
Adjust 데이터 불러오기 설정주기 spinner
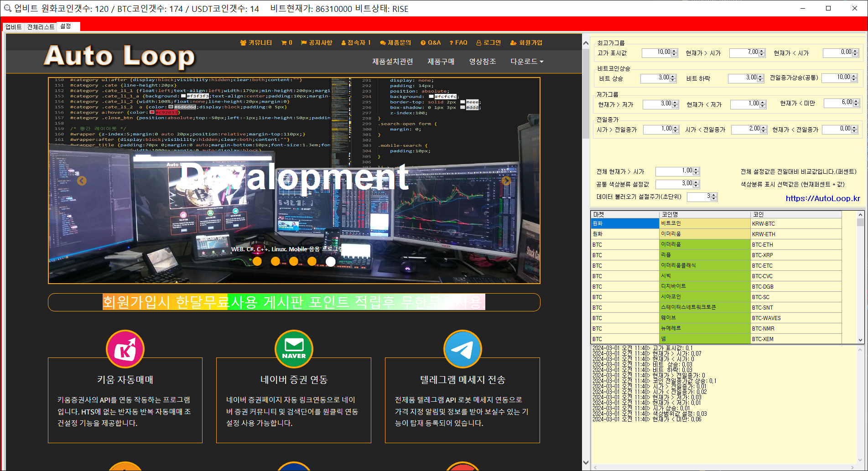pyautogui.click(x=714, y=197)
